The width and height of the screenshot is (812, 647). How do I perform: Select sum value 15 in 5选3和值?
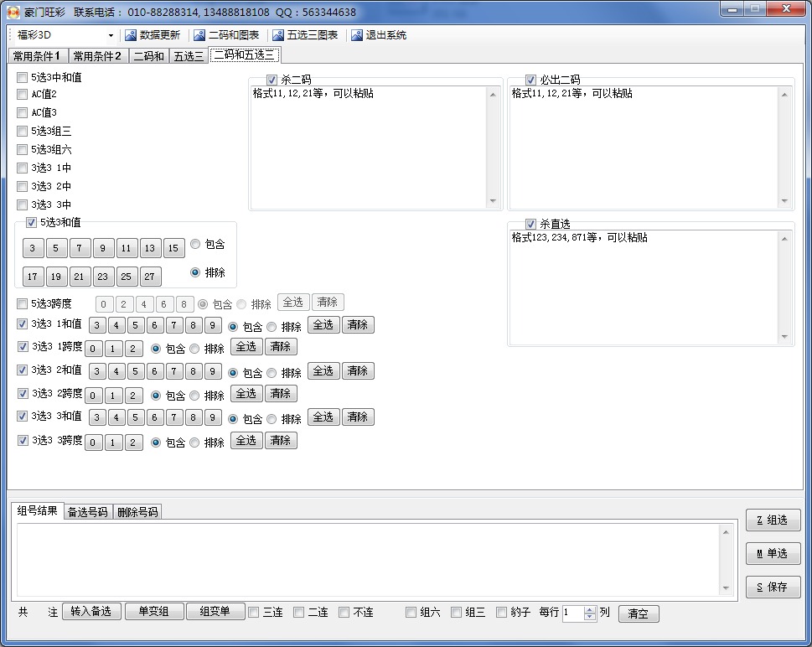173,248
